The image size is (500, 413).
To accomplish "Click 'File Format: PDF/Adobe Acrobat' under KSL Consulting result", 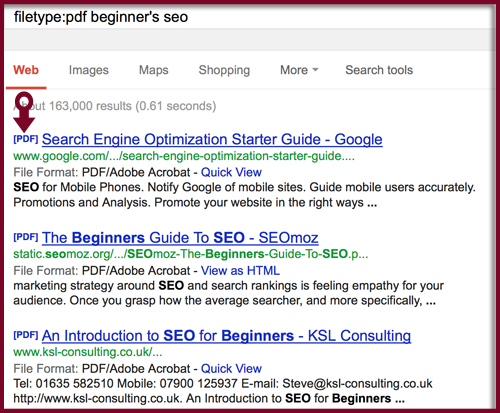I will click(102, 369).
